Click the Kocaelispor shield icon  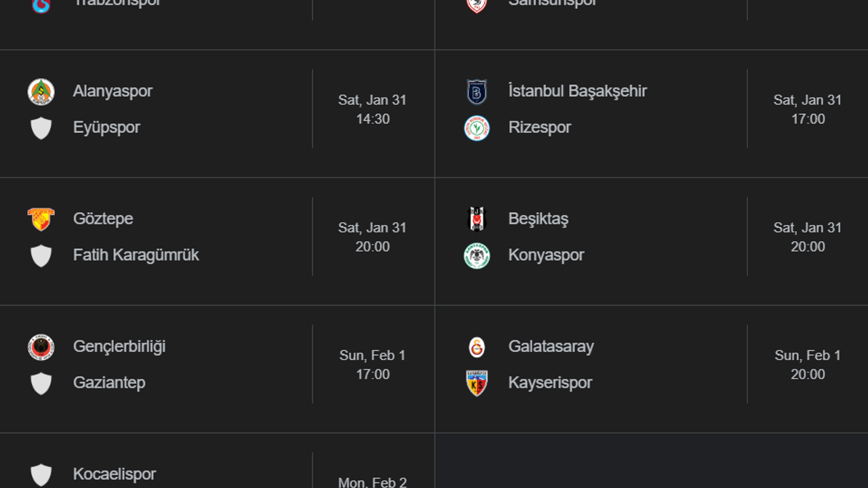(41, 474)
